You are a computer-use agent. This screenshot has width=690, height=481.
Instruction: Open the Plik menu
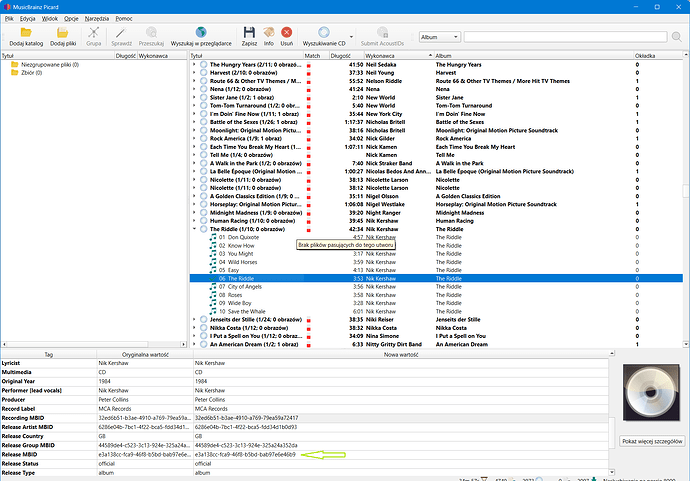(9, 18)
